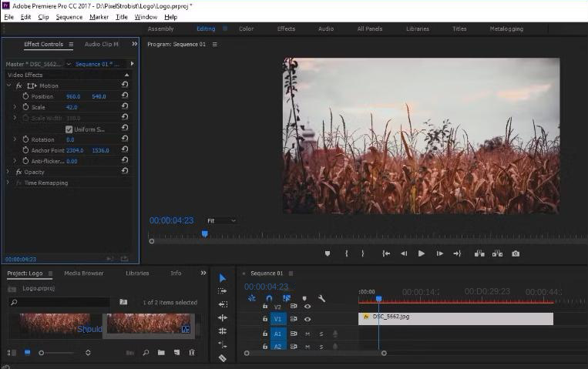Mute the A1 audio track
Viewport: 588px width, 369px height.
(x=307, y=334)
